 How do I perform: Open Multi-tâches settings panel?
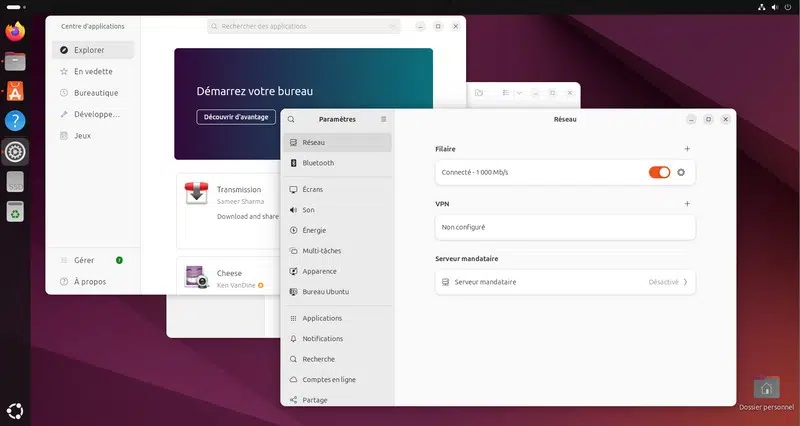click(337, 251)
